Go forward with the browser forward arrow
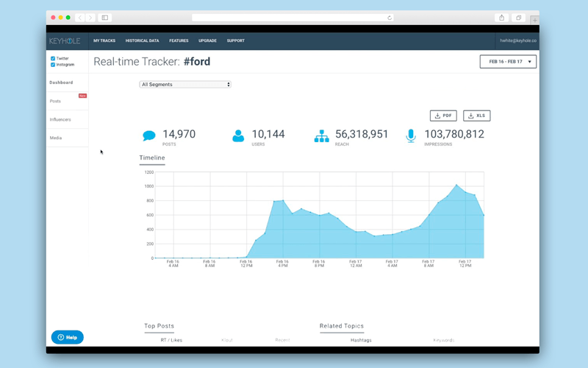This screenshot has width=588, height=368. click(90, 18)
